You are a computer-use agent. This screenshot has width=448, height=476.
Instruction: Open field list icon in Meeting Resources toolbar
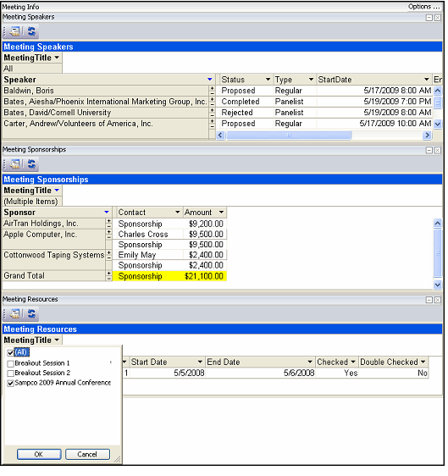click(14, 313)
